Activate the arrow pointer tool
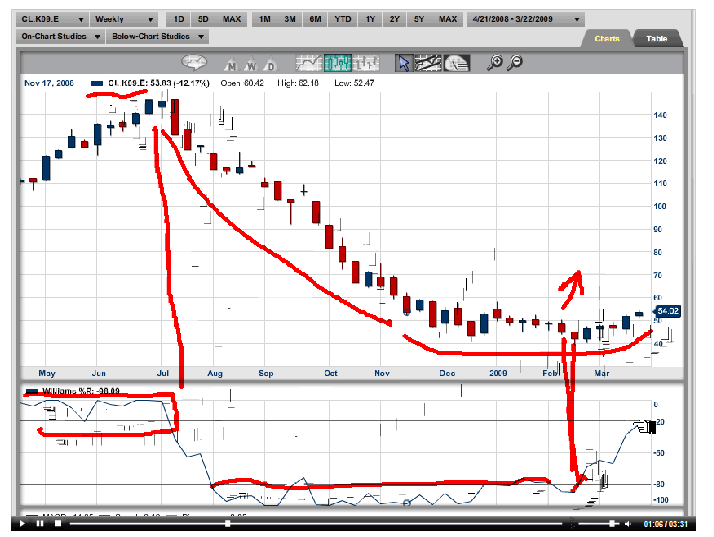Screen dimensions: 714x537 click(405, 62)
